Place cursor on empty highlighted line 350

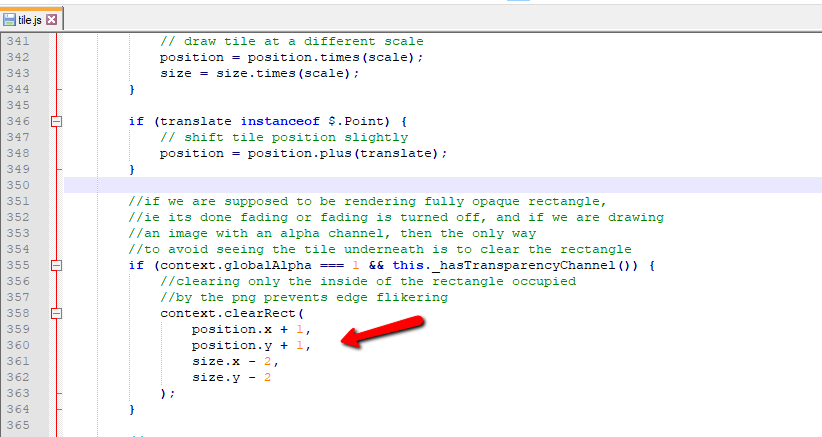point(443,185)
